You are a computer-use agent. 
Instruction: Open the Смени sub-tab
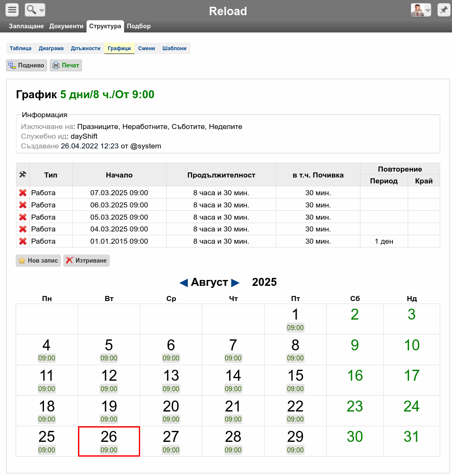coord(146,48)
